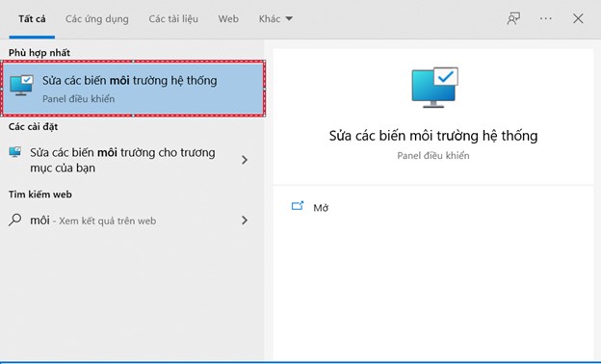Expand arrow for trương mục của bạn result
601x364 pixels.
click(245, 160)
